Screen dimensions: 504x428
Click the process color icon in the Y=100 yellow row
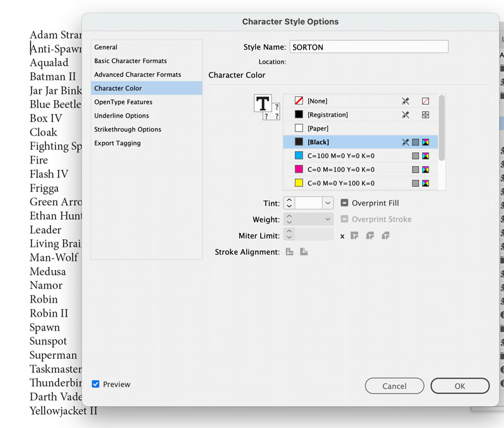click(x=416, y=183)
